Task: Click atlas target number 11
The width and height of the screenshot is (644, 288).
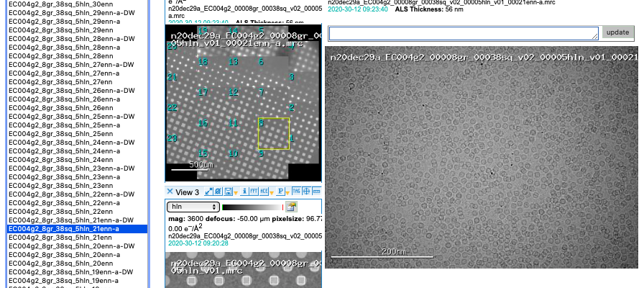Action: tap(234, 122)
